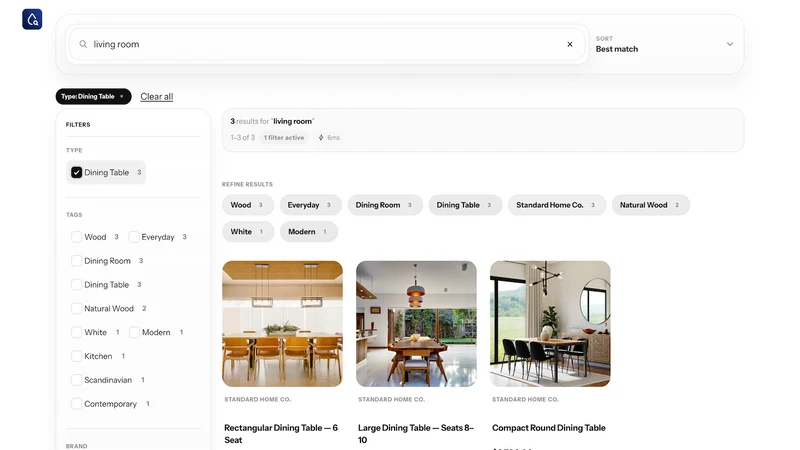Click the search magnifier icon
Screen dimensions: 800x450
click(83, 44)
